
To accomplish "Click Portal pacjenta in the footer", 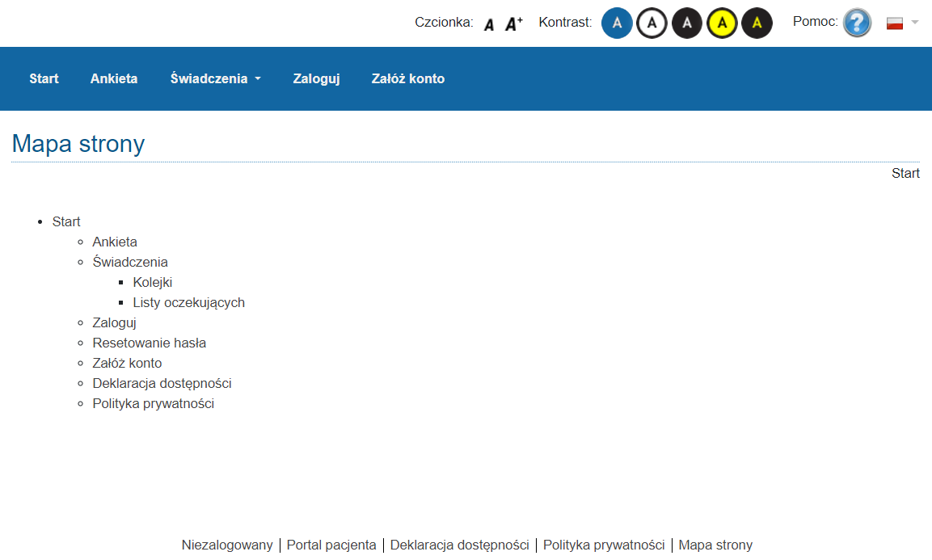I will tap(331, 545).
